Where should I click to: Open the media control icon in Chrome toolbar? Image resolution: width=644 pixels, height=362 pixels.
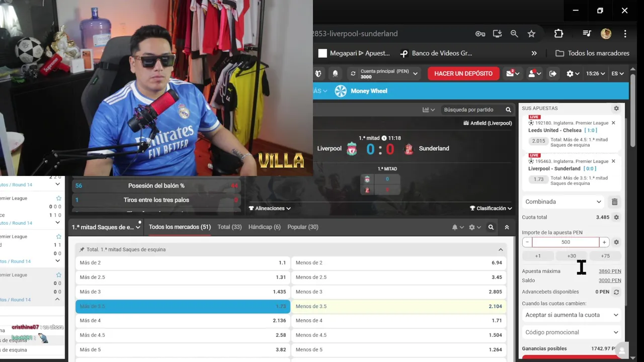[587, 34]
